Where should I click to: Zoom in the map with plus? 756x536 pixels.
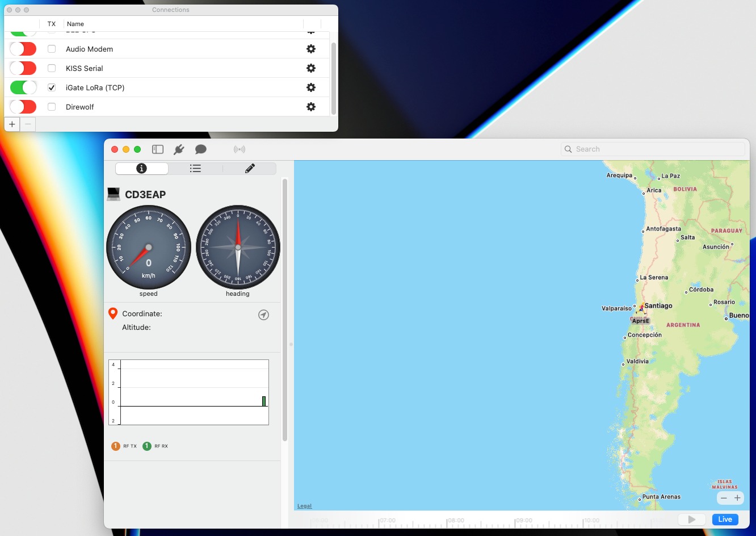point(737,498)
